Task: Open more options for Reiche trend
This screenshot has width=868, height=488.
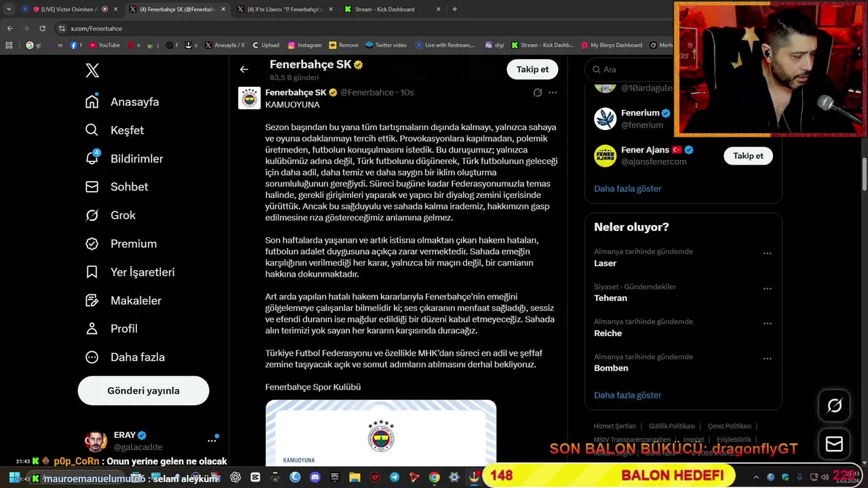Action: [x=767, y=324]
